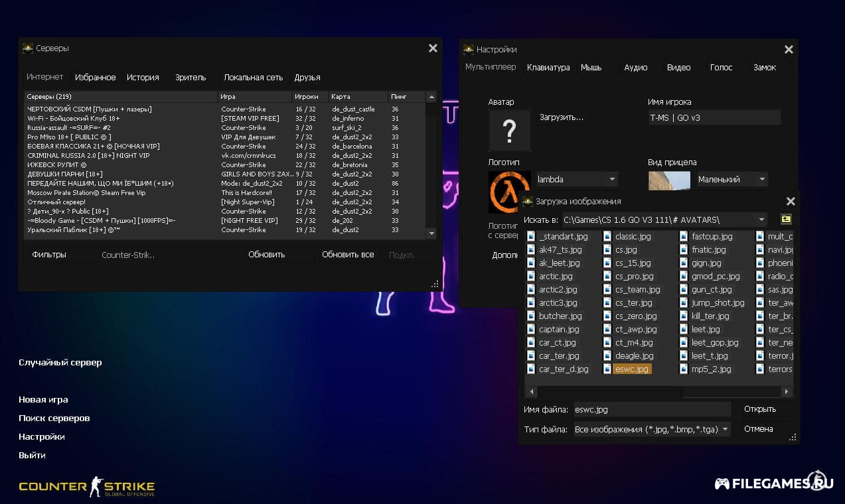The width and height of the screenshot is (845, 504).
Task: Open the Клавиатура settings tab
Action: [548, 68]
